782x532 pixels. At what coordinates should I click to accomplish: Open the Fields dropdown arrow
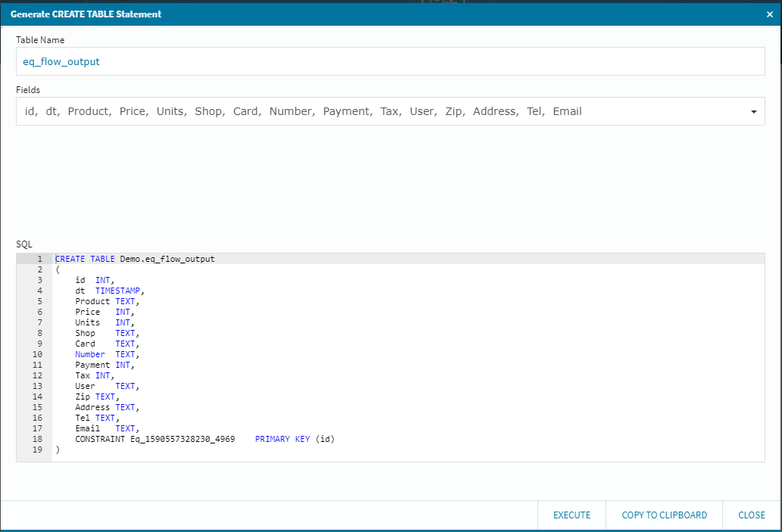pos(753,112)
